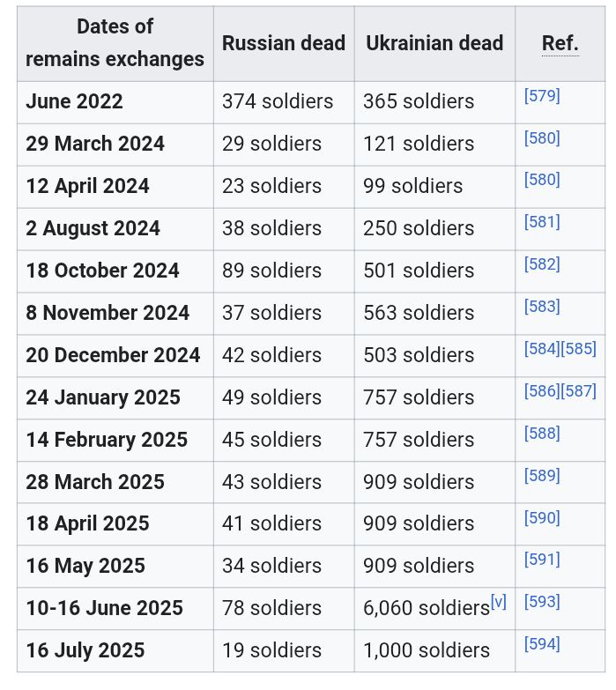
Task: Click the Ref. column header abbreviation
Action: (560, 43)
